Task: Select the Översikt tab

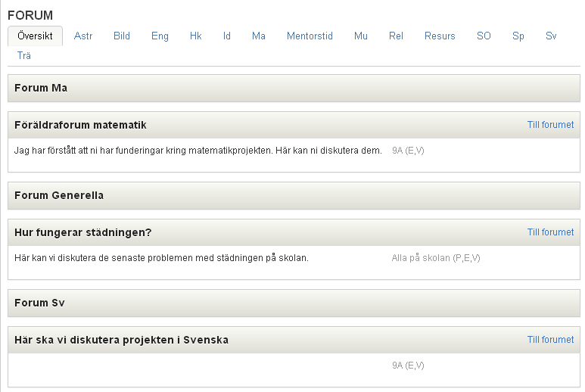Action: click(35, 36)
